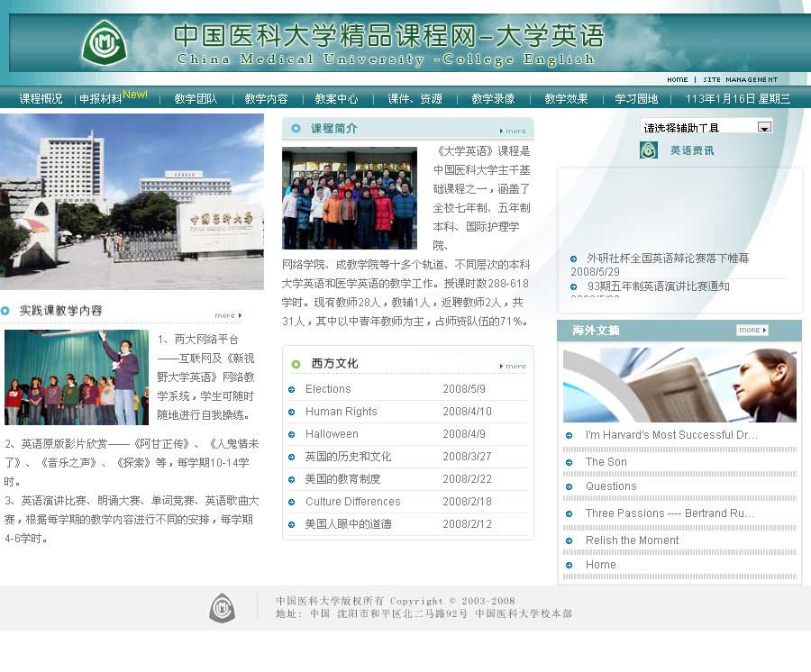Open the 请选择辅助工具 dropdown arrow
This screenshot has width=811, height=672.
(764, 127)
